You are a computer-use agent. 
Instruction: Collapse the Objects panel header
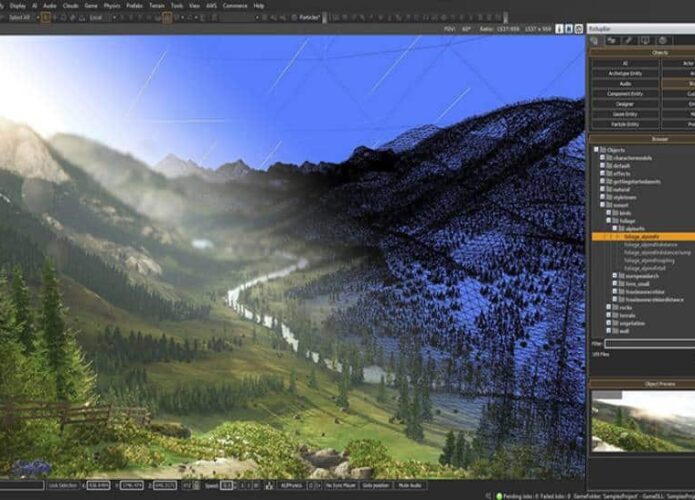click(643, 53)
